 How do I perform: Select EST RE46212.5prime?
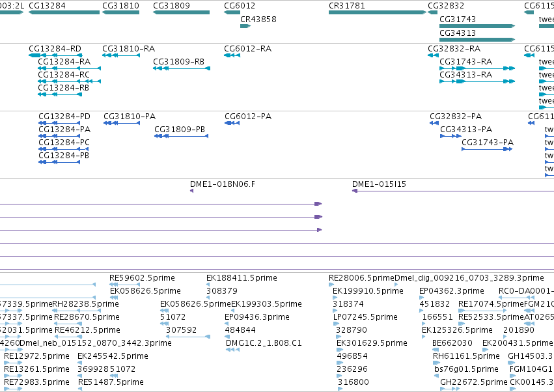tap(69, 337)
